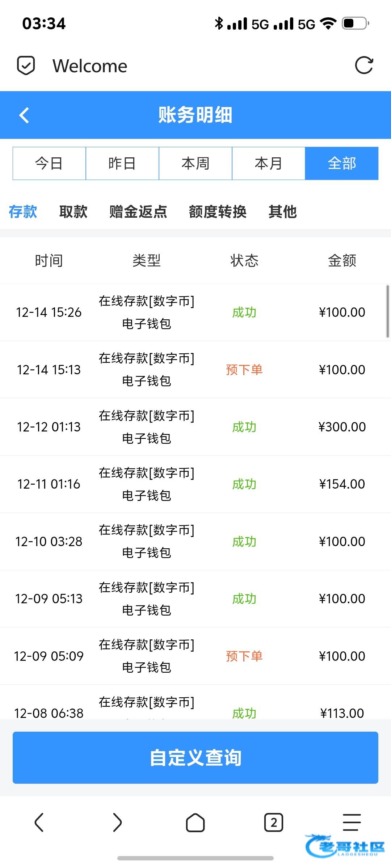Viewport: 391px width, 868px height.
Task: Tap the shield security icon
Action: tap(26, 66)
